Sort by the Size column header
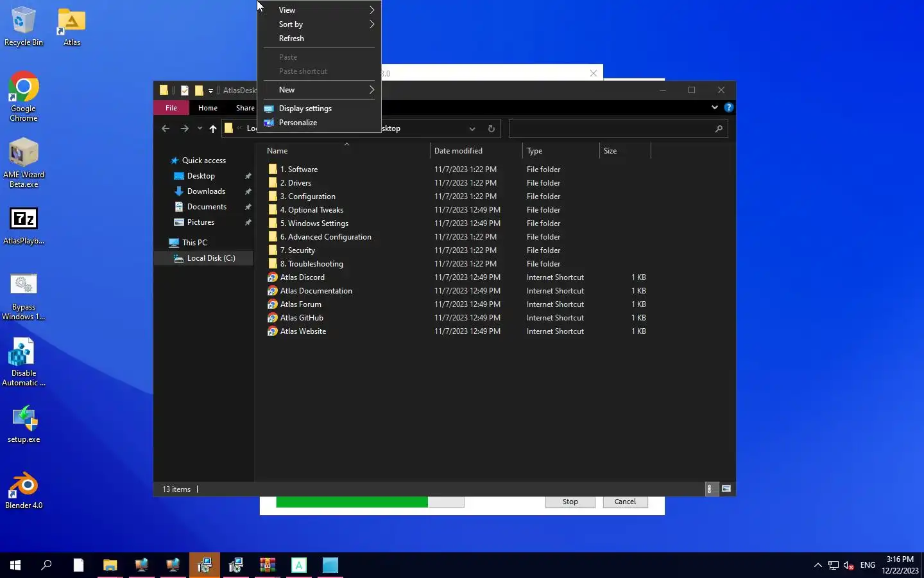Screen dimensions: 924x578 [x=625, y=150]
